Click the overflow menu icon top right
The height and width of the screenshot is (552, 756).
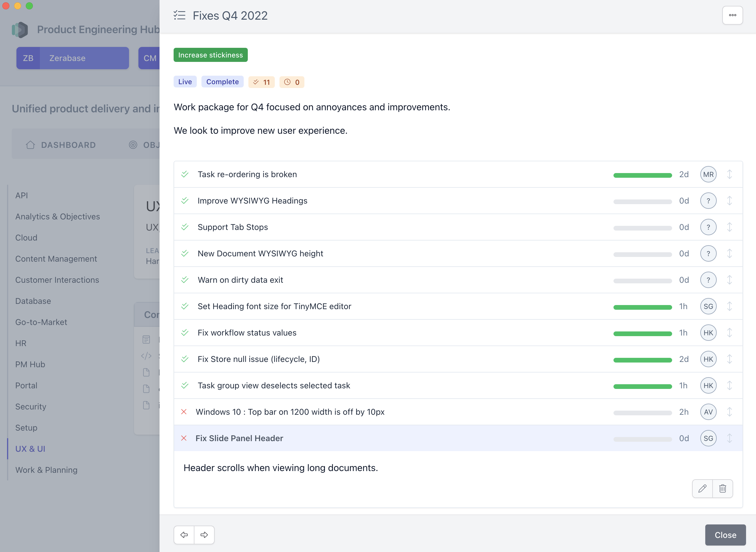(x=733, y=15)
